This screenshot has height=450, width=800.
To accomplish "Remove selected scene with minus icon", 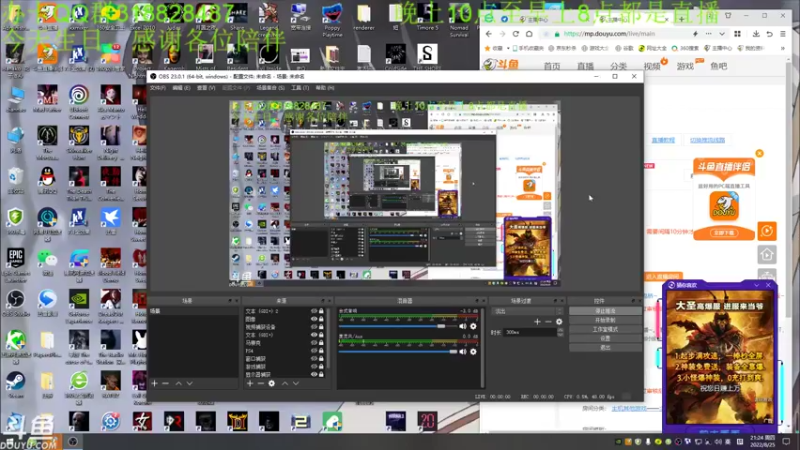I will click(165, 383).
